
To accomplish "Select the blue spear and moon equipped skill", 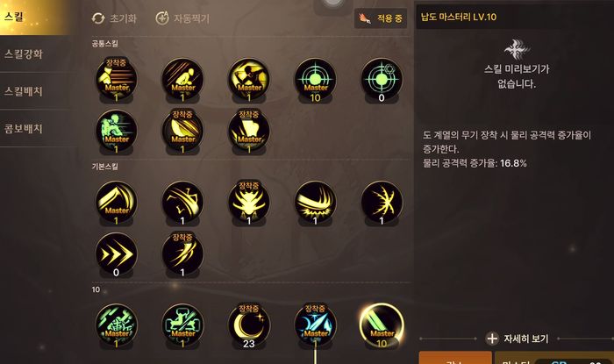I will click(315, 325).
